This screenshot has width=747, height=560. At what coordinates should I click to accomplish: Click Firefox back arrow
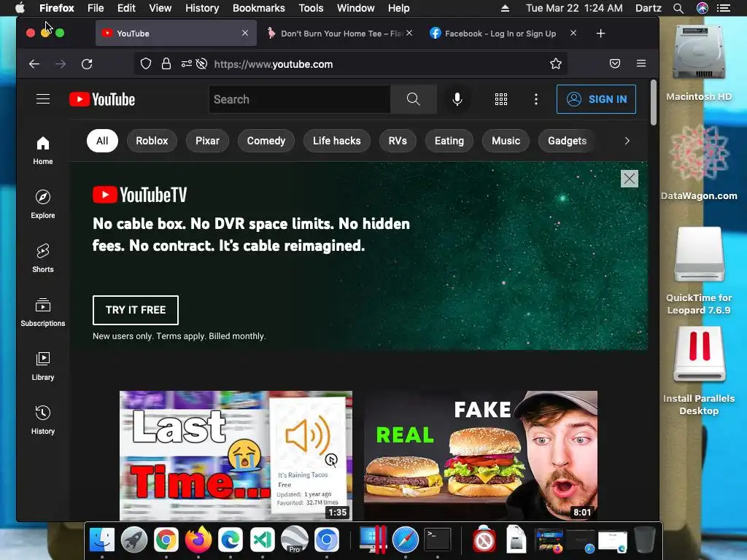[x=34, y=64]
